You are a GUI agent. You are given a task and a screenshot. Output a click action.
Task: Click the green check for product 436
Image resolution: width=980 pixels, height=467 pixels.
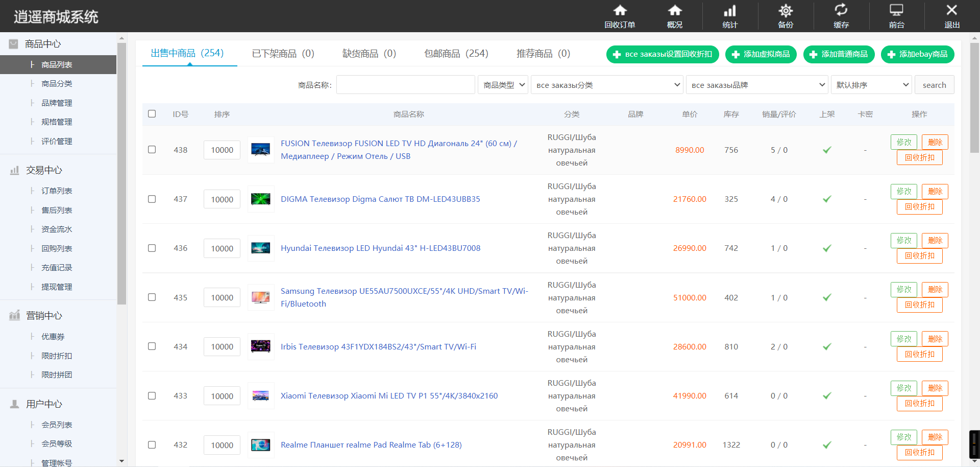(x=827, y=248)
